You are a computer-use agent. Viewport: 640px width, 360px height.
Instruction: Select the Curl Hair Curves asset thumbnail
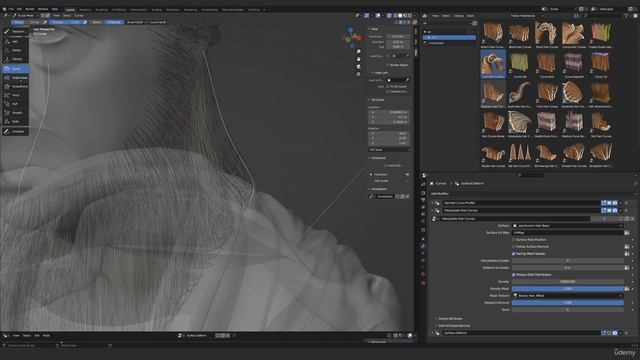coord(493,64)
